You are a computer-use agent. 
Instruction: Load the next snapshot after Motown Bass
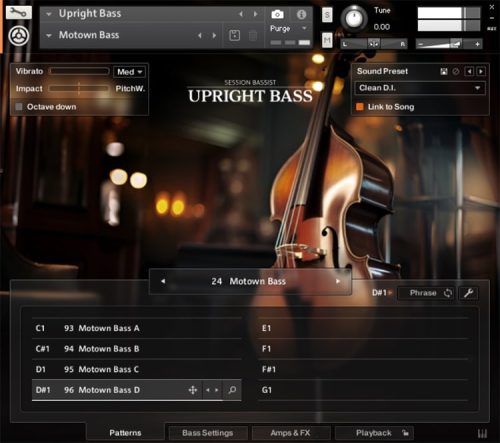[214, 35]
